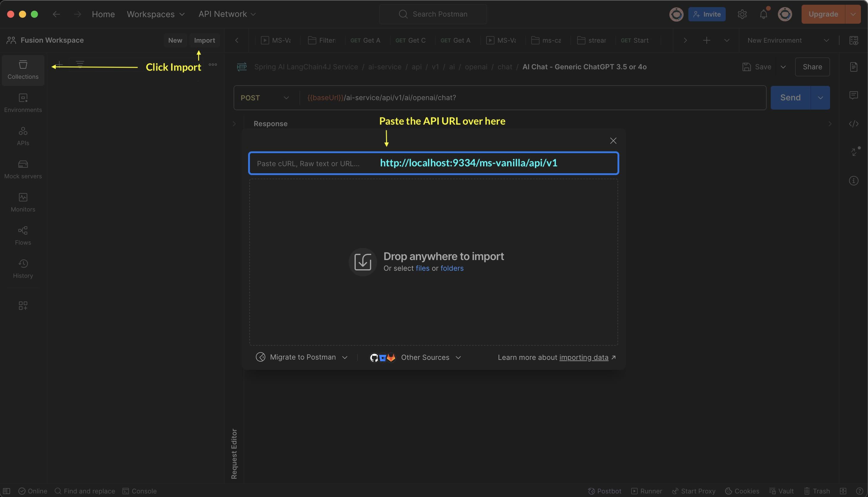Open the History sidebar panel
The height and width of the screenshot is (497, 868).
(x=23, y=269)
